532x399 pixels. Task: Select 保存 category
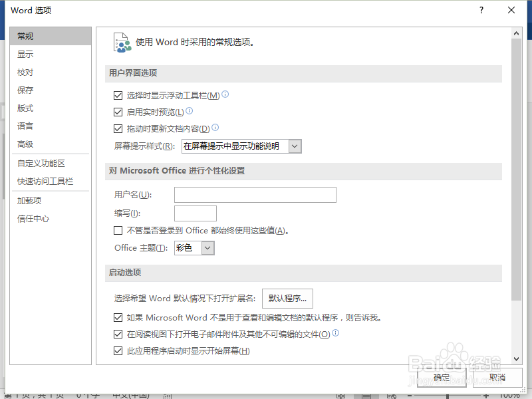tap(51, 90)
